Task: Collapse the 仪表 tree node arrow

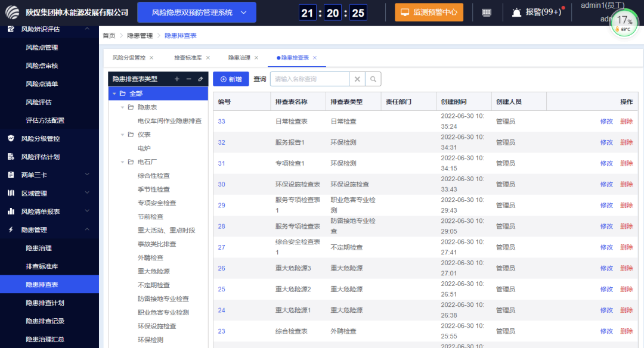Action: coord(122,135)
